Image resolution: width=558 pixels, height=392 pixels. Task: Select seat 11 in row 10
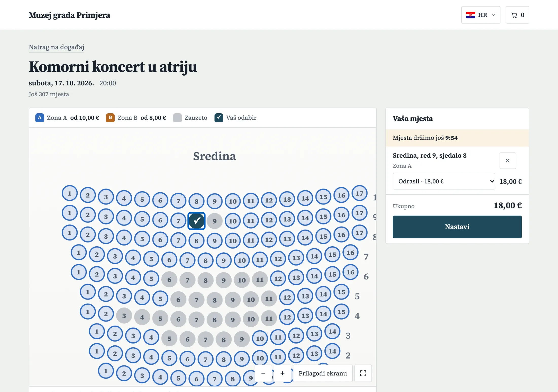[x=251, y=201]
